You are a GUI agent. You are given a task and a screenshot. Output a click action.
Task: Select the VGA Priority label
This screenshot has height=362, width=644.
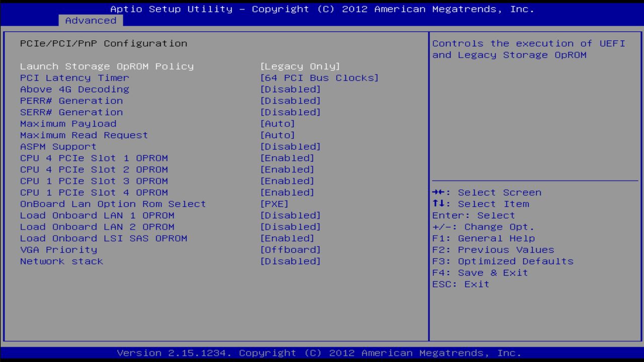tap(58, 250)
